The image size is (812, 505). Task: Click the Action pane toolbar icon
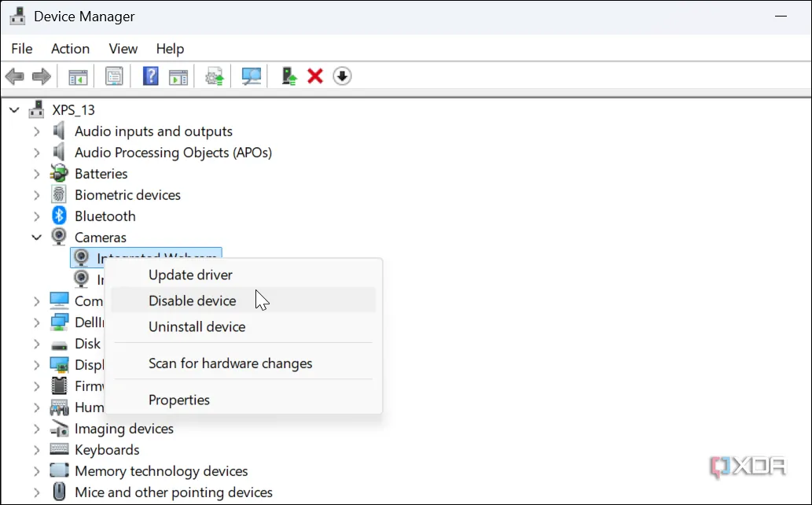pos(178,77)
